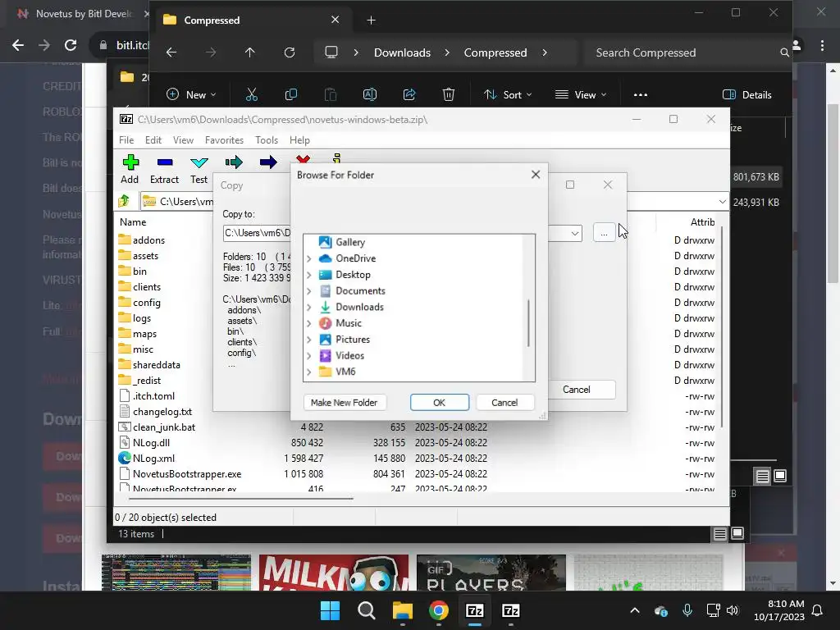This screenshot has height=630, width=840.
Task: Select Pictures in the Browse For Folder tree
Action: 353,339
